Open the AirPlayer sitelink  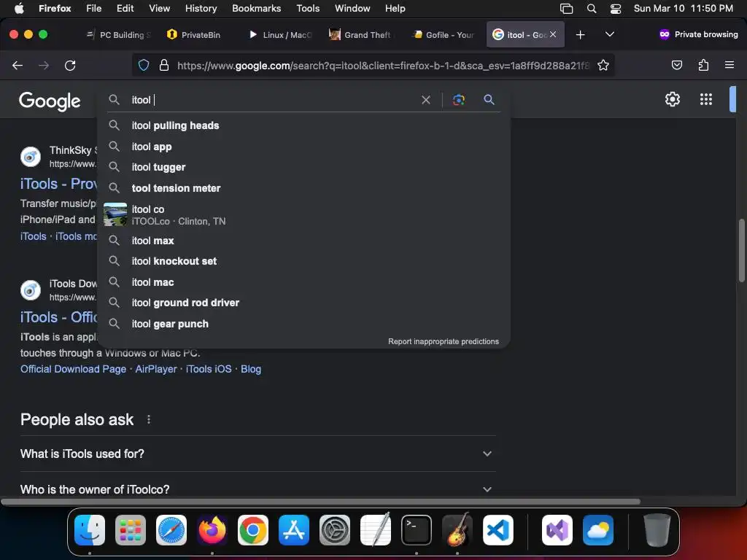(x=156, y=369)
